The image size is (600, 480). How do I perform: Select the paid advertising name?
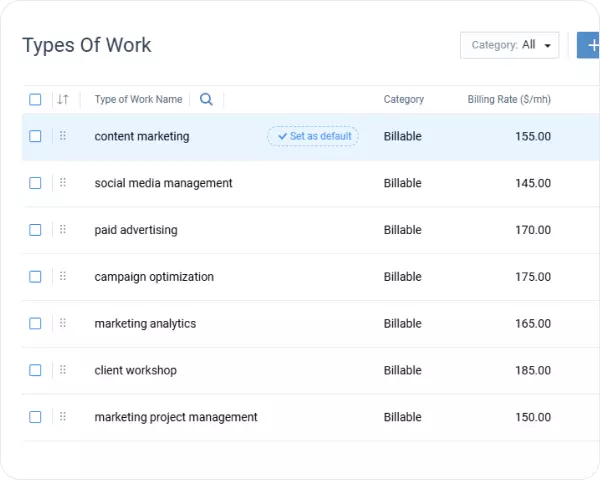(x=136, y=230)
